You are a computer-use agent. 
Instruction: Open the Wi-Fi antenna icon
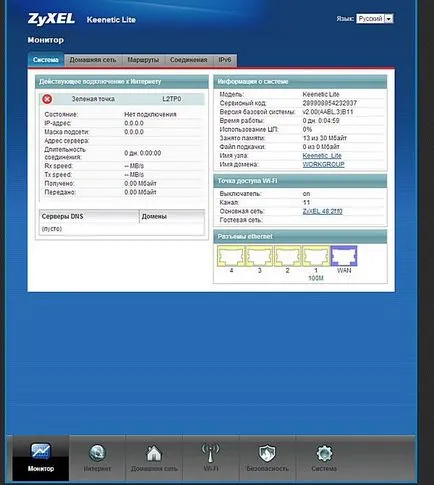click(210, 452)
